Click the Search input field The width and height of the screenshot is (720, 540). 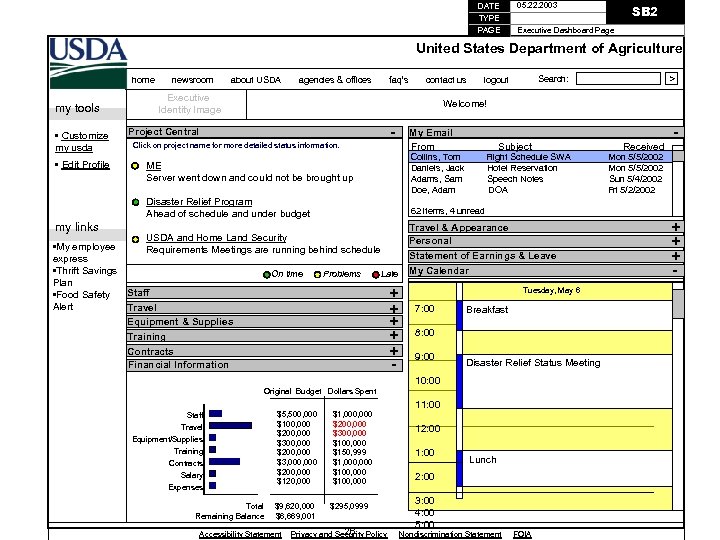[618, 79]
